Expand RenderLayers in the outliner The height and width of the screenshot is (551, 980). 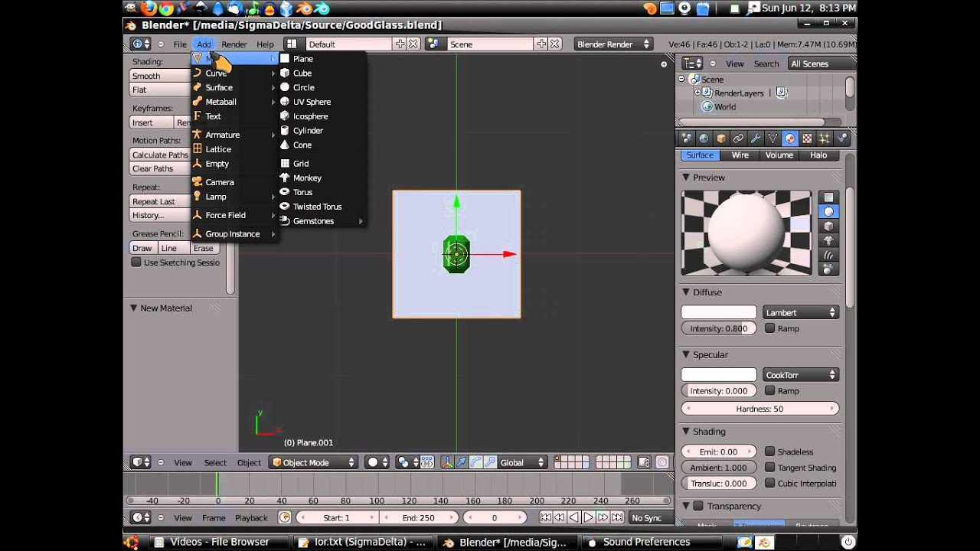(697, 93)
